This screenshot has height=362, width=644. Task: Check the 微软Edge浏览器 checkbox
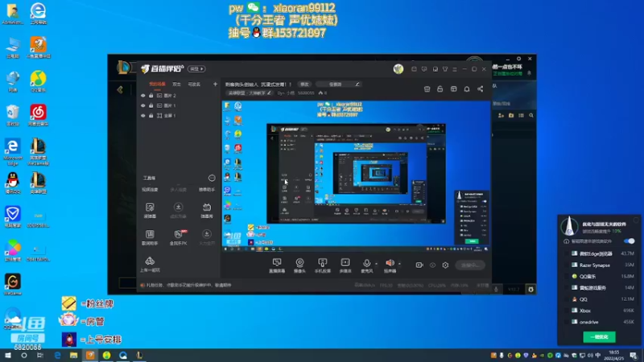coord(567,253)
